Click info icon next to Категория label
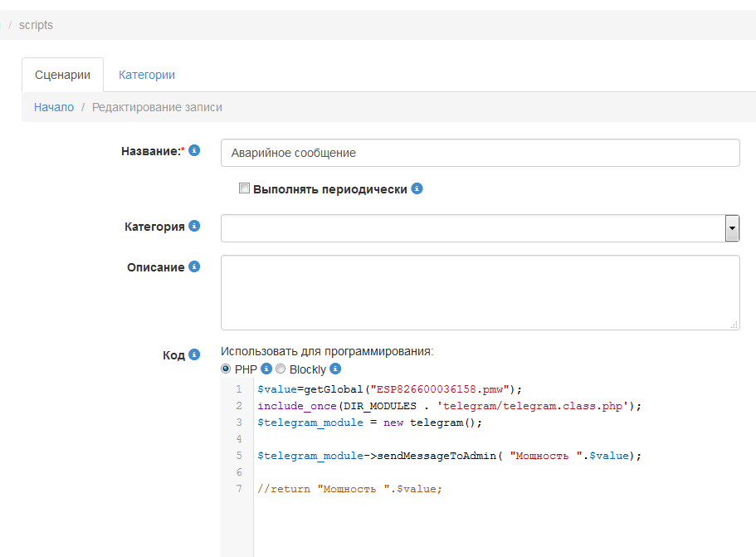756x557 pixels. (194, 226)
